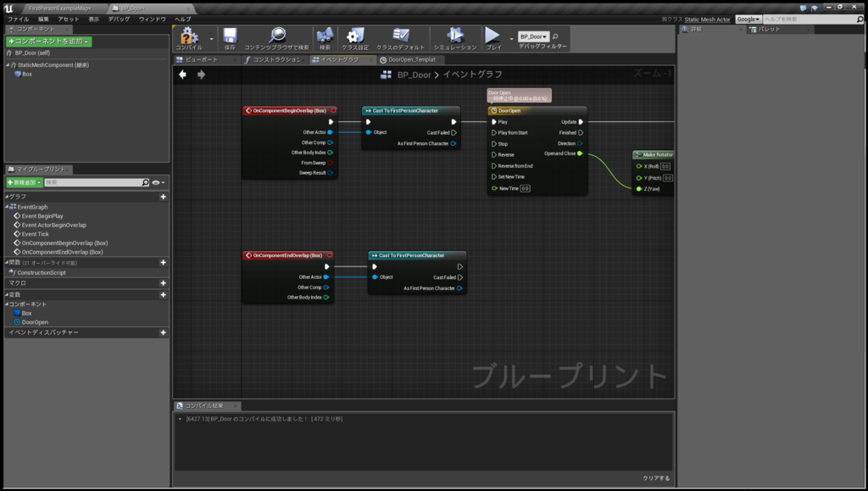This screenshot has height=491, width=868.
Task: Click the クリアする button in compiler results
Action: pyautogui.click(x=656, y=478)
